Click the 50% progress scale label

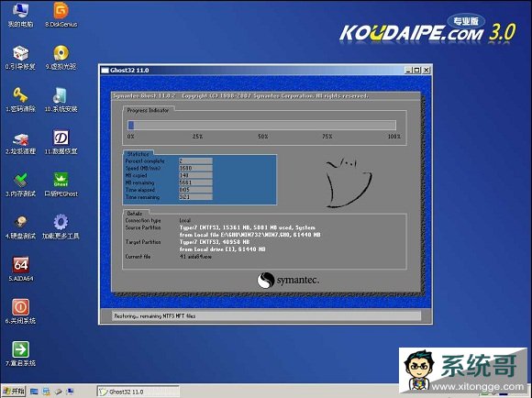[x=263, y=137]
